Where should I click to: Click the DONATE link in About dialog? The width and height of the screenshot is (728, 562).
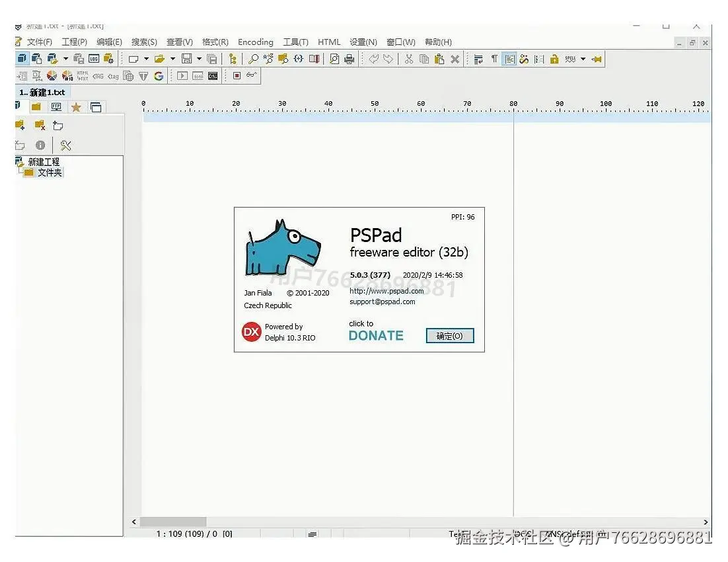click(x=376, y=336)
